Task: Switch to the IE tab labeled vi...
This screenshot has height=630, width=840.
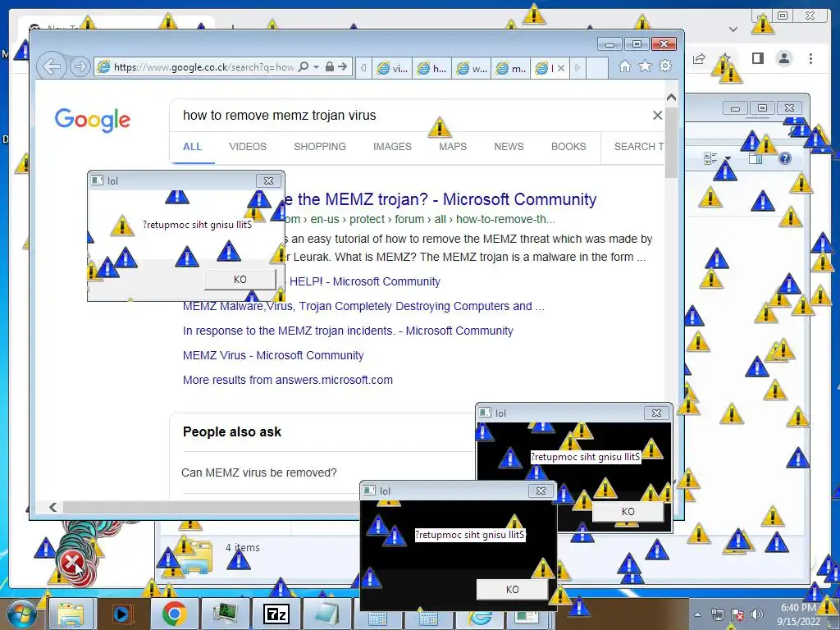Action: [x=391, y=68]
